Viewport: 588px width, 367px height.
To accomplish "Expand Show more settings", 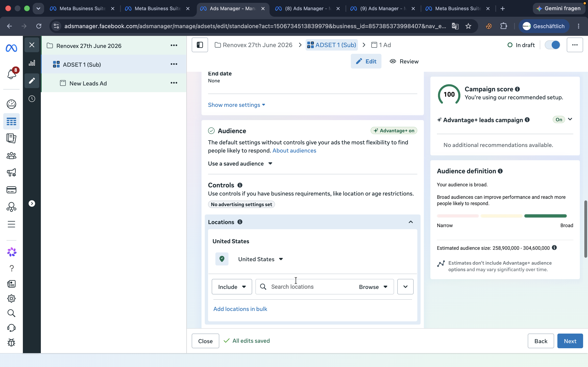I will point(236,105).
